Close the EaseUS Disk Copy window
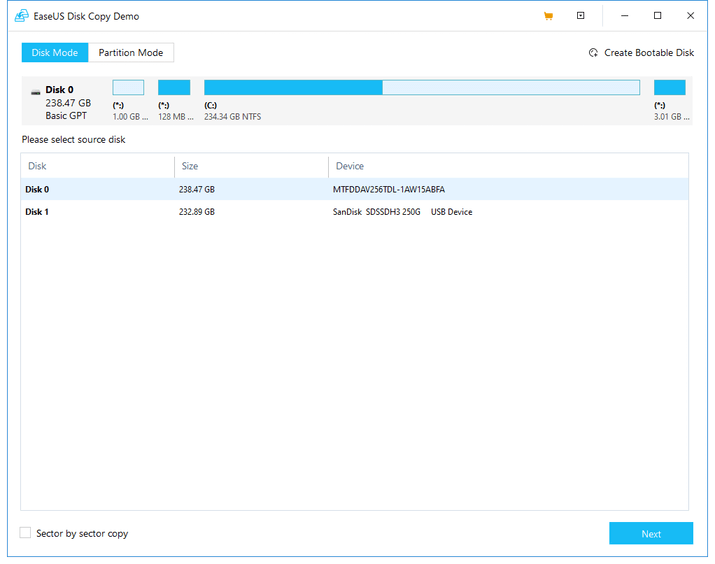The height and width of the screenshot is (564, 715). 690,16
